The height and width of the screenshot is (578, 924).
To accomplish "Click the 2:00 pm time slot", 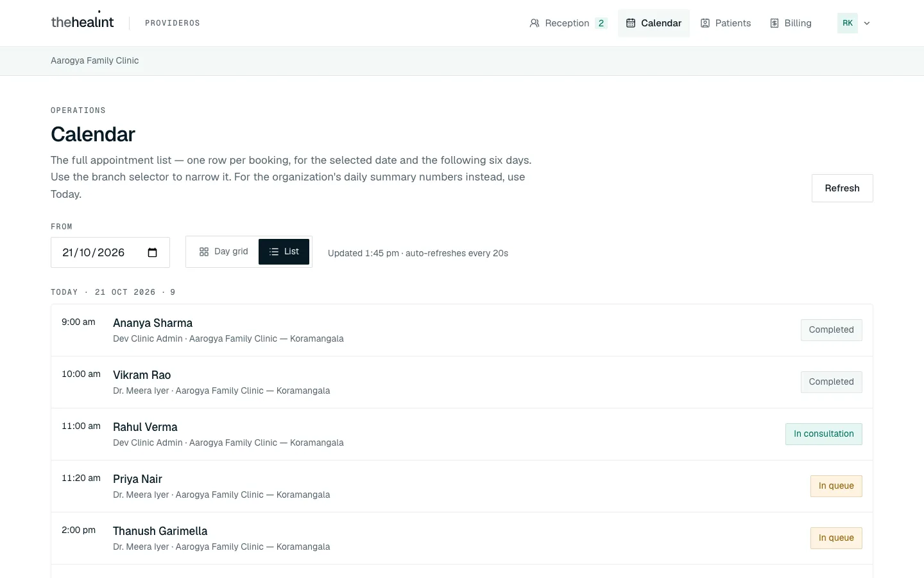I will (x=78, y=530).
